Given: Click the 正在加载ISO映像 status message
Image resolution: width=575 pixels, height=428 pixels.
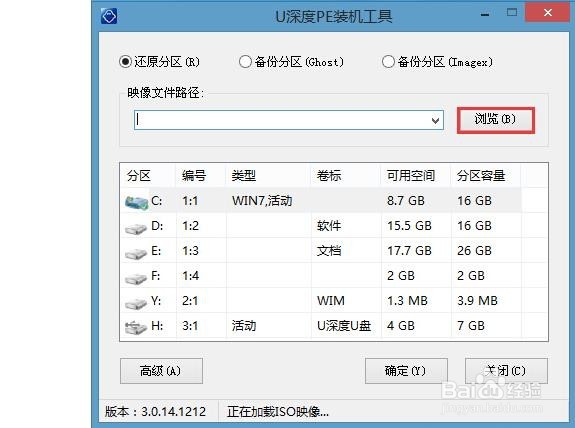Looking at the screenshot, I should click(x=278, y=411).
